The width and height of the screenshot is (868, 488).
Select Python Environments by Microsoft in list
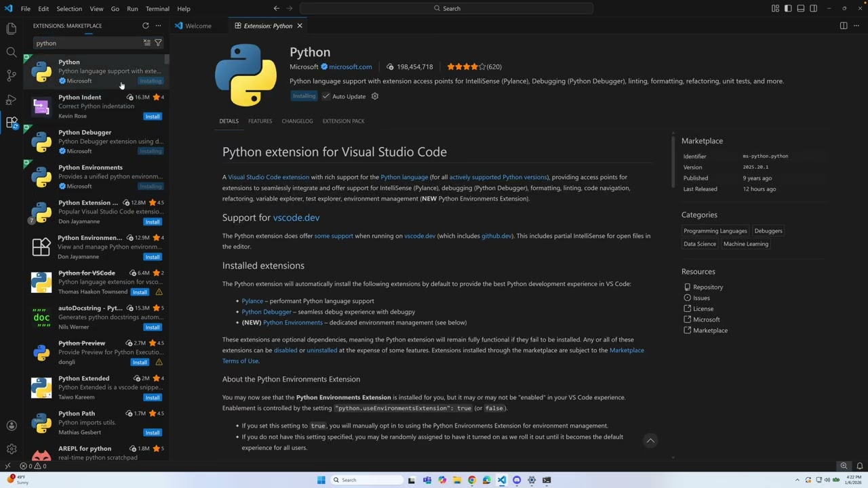click(x=96, y=176)
